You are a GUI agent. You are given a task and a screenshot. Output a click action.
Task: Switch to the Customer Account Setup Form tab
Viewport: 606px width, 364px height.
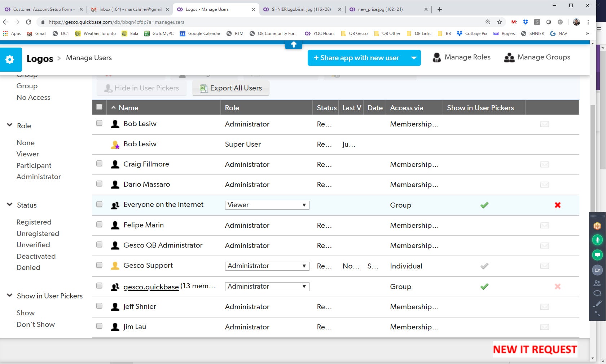[x=43, y=9]
